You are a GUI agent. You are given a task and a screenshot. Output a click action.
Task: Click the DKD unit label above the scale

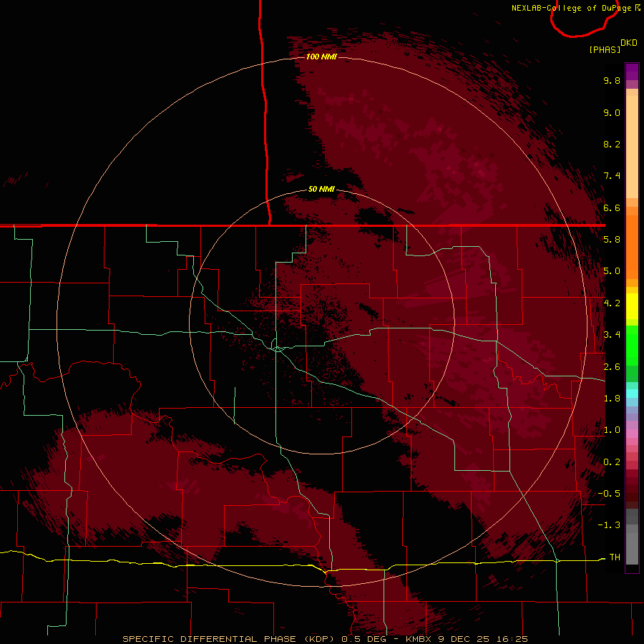click(x=629, y=43)
